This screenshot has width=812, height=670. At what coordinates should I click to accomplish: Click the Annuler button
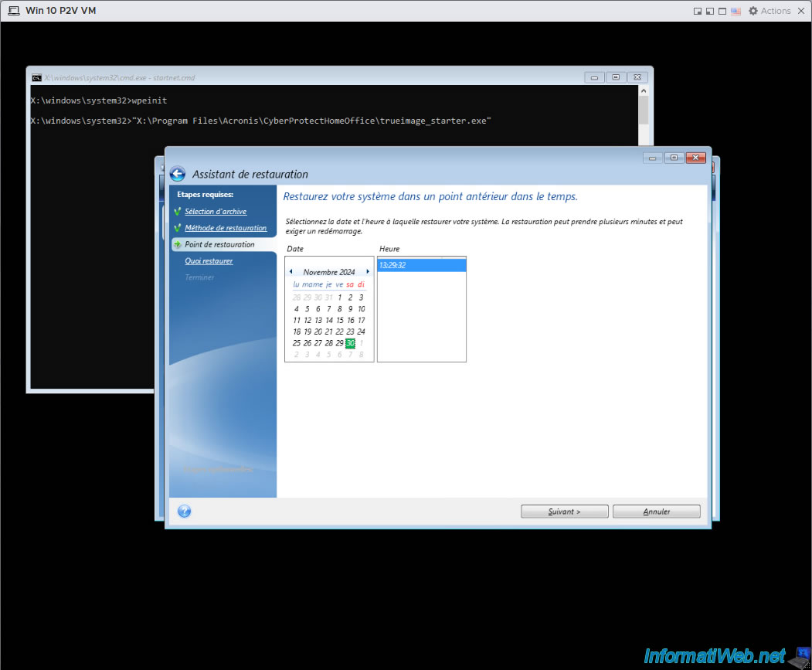657,512
